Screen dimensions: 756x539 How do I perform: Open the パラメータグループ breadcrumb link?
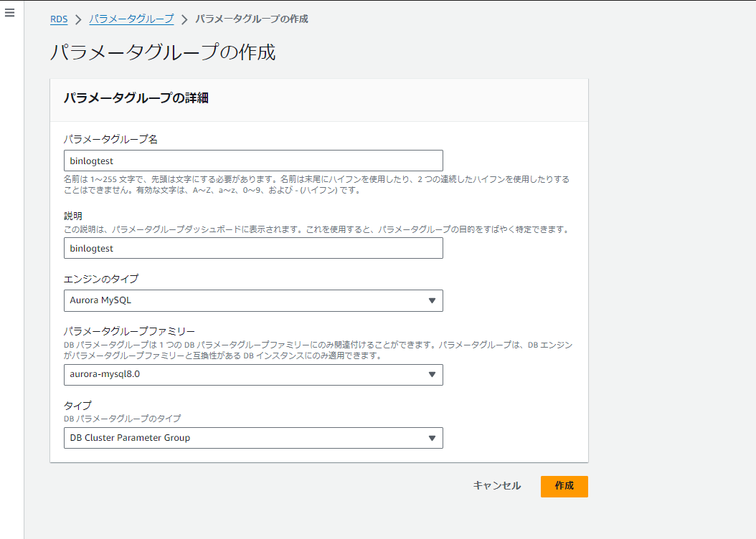click(131, 19)
